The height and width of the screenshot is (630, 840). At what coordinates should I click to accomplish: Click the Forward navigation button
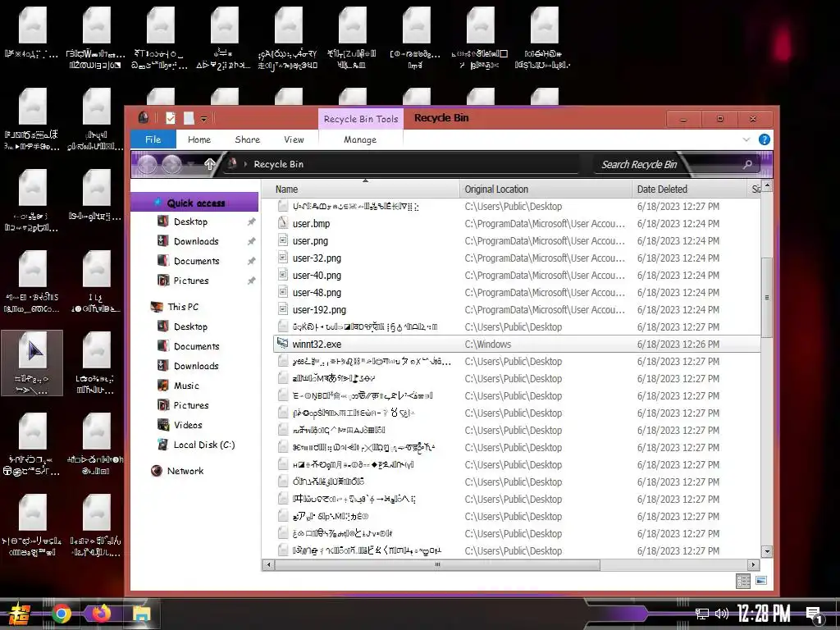(171, 164)
